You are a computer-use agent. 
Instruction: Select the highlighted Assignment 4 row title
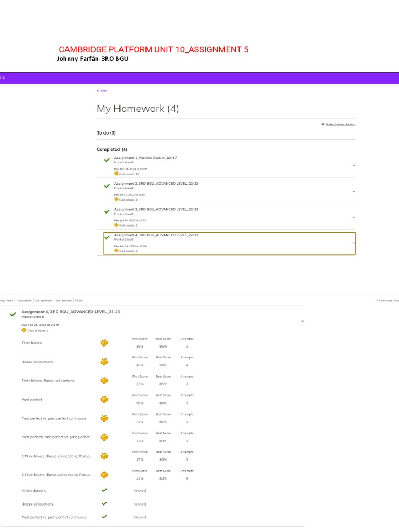click(x=156, y=235)
